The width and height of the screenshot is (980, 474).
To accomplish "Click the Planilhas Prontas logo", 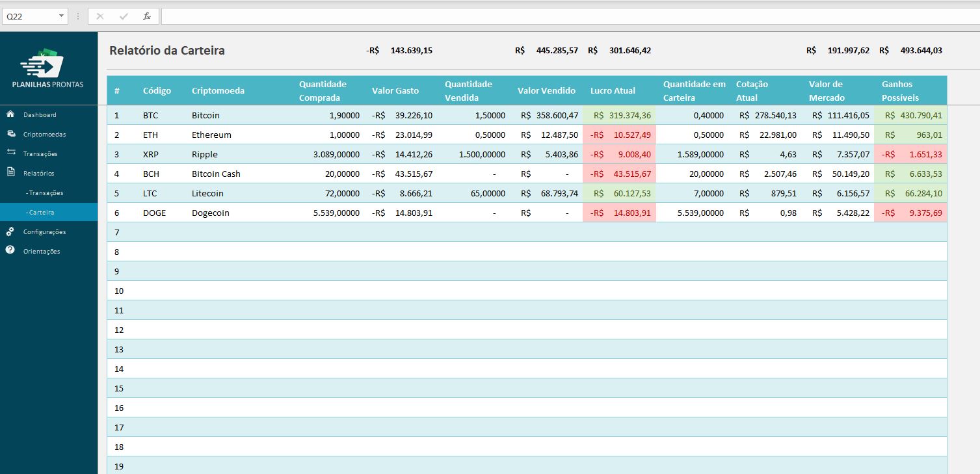I will click(x=47, y=65).
